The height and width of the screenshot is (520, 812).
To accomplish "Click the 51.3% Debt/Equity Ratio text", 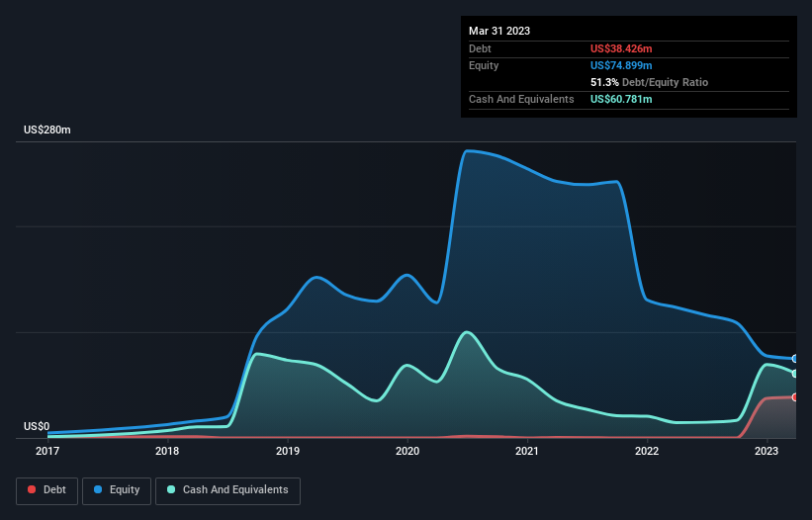I will tap(649, 82).
